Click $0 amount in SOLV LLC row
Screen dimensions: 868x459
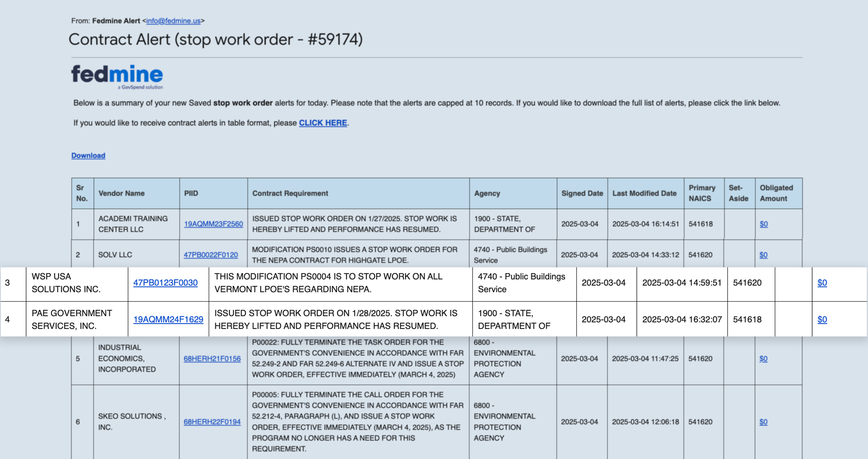click(x=763, y=255)
